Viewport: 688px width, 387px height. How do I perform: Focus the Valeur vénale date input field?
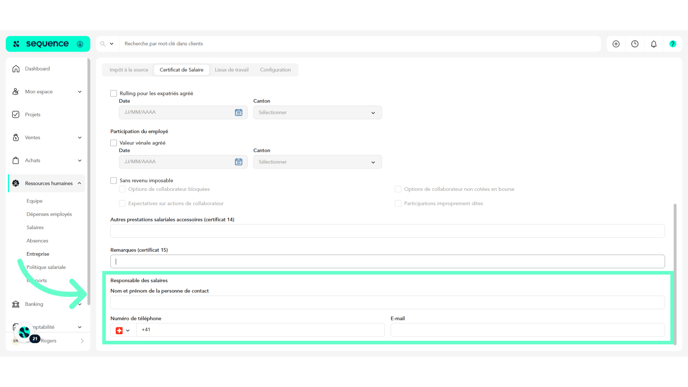point(183,162)
